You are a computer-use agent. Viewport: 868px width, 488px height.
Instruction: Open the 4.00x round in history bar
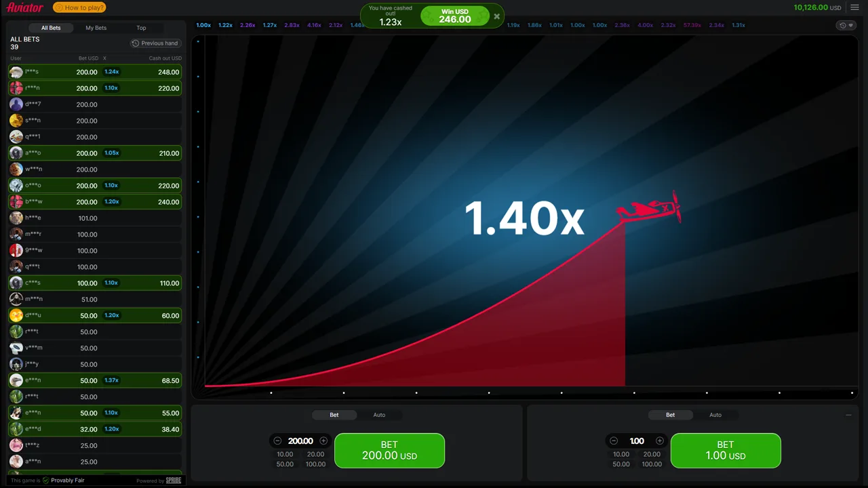[645, 25]
